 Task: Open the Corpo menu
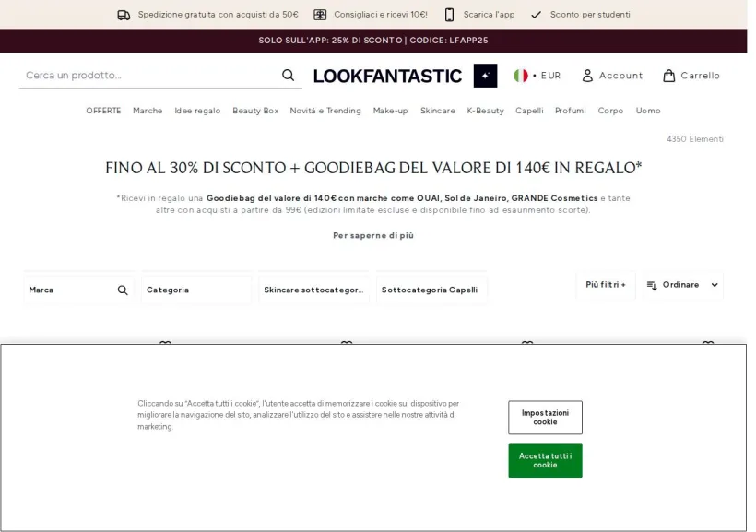[611, 111]
